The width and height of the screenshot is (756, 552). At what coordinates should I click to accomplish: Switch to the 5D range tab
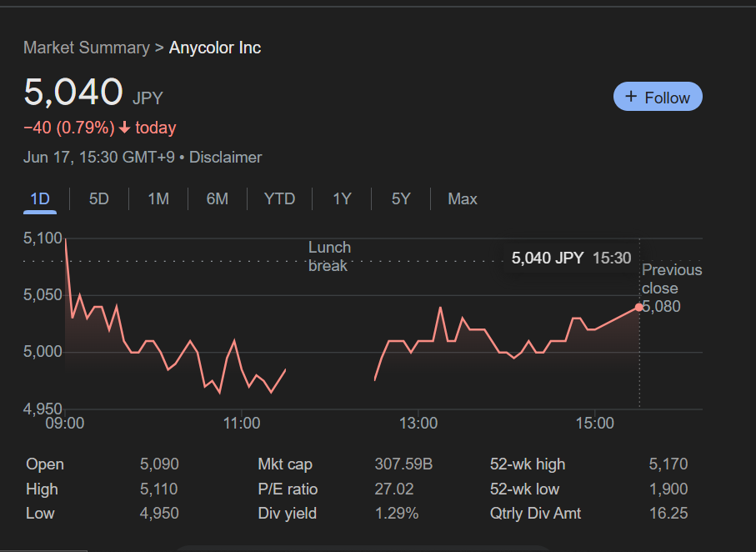99,198
